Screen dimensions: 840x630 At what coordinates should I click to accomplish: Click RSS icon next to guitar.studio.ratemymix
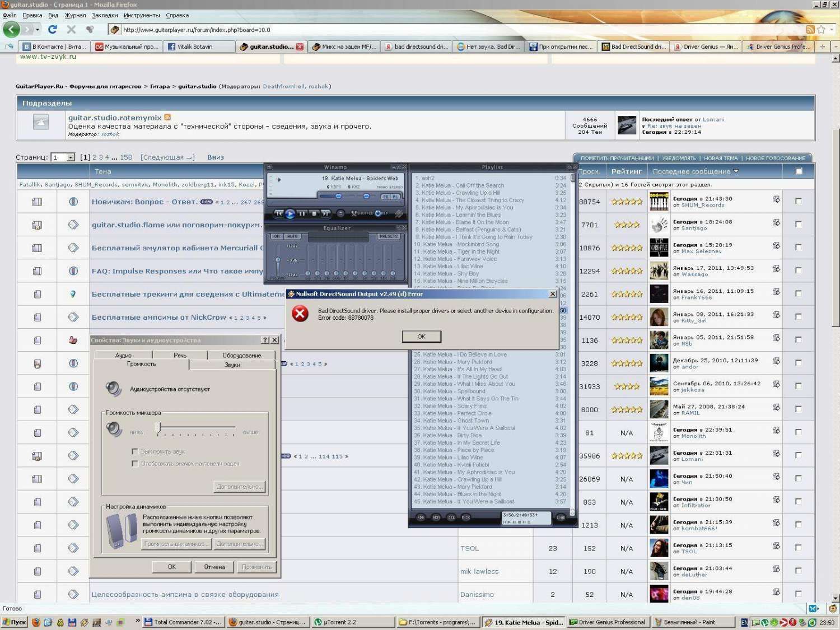167,118
